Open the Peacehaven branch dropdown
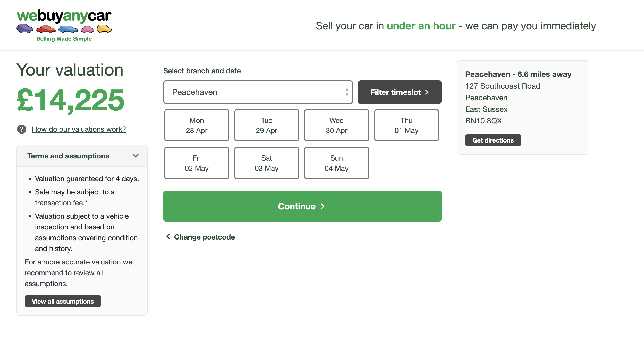This screenshot has height=354, width=644. coord(258,92)
